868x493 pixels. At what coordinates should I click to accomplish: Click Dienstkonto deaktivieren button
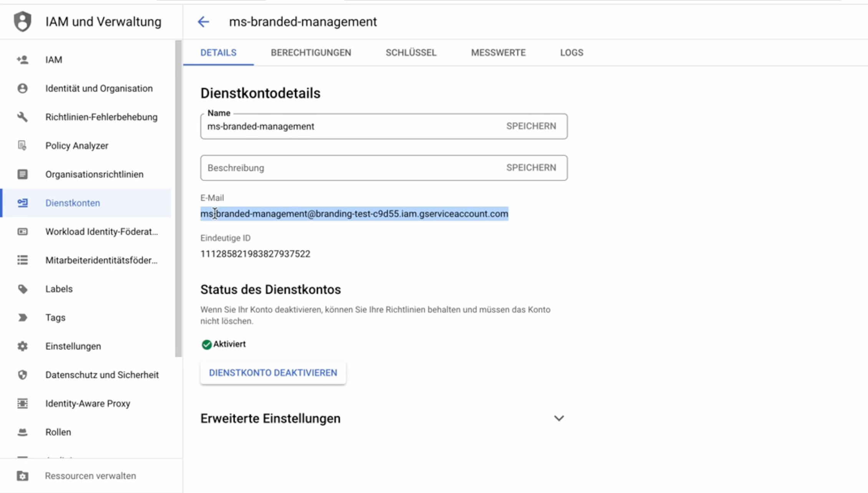tap(273, 372)
